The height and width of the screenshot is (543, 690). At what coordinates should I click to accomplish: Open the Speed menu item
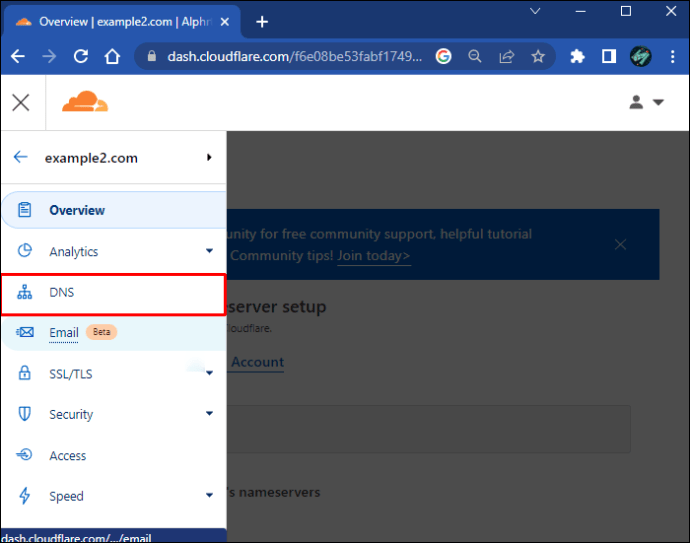pos(114,496)
